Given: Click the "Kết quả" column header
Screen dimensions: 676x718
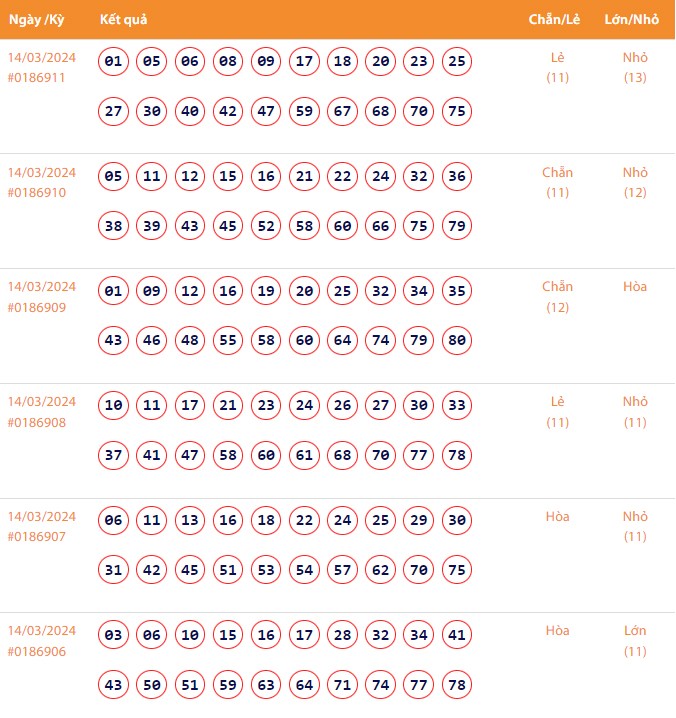Looking at the screenshot, I should point(124,19).
